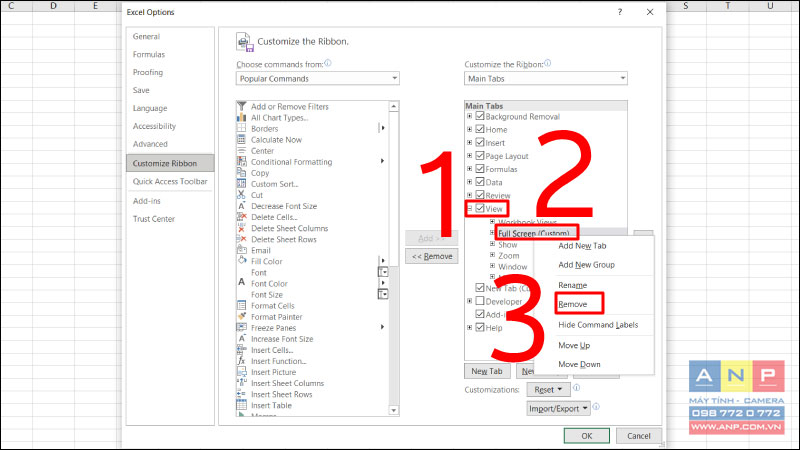The width and height of the screenshot is (800, 450).
Task: Toggle the Help tab checkbox
Action: click(480, 328)
